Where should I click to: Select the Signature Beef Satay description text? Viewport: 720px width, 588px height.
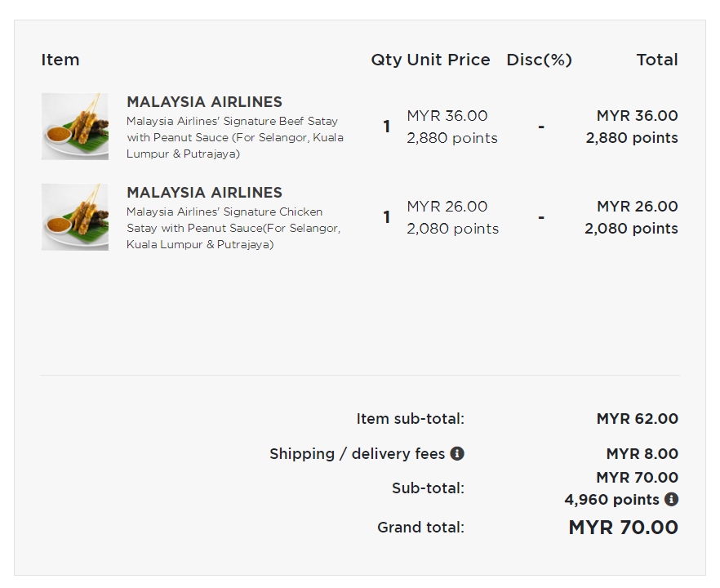[235, 137]
